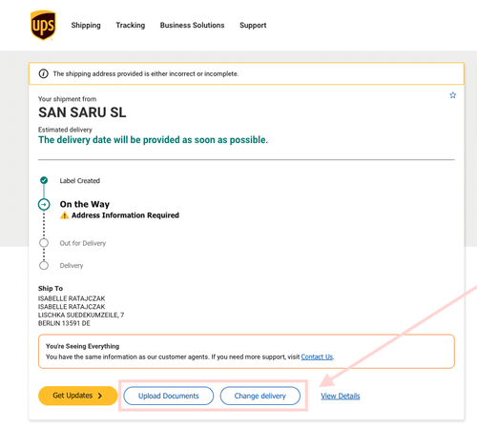Click the Delivery step circle
Viewport: 477px width, 448px height.
click(x=44, y=265)
